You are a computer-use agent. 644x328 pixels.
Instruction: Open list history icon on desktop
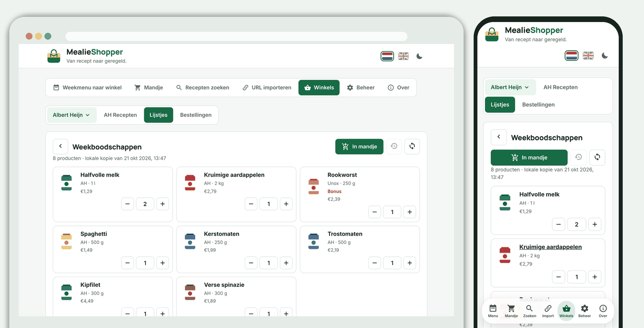coord(394,146)
